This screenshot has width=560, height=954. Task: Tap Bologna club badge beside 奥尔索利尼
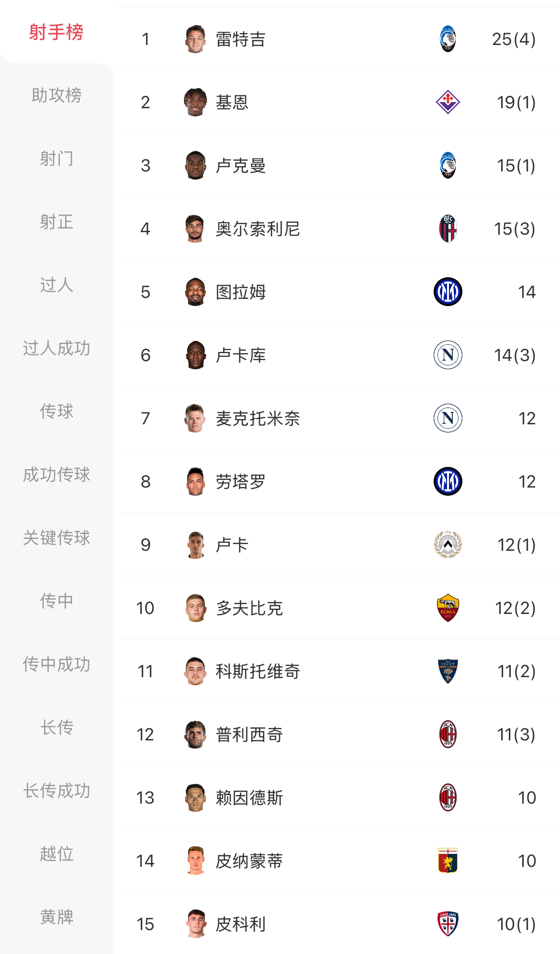[x=448, y=228]
